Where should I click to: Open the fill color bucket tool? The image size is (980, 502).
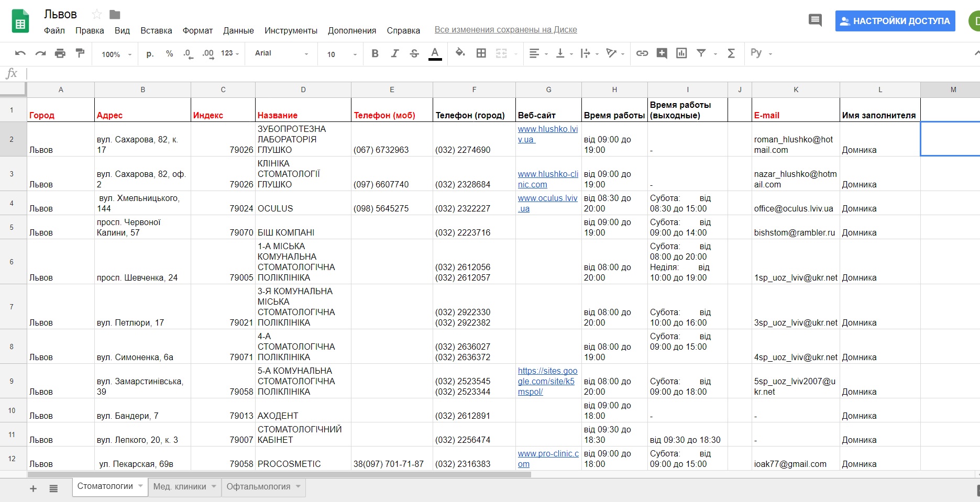pyautogui.click(x=460, y=53)
